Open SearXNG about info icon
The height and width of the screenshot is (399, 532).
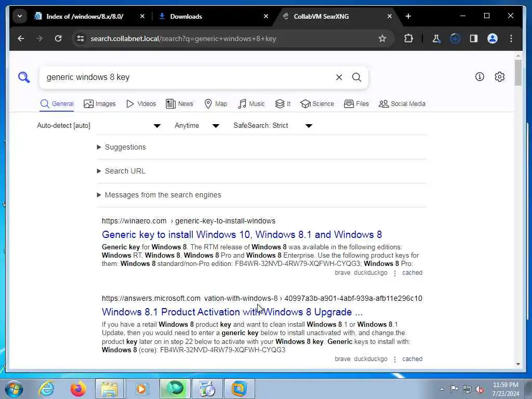[480, 77]
